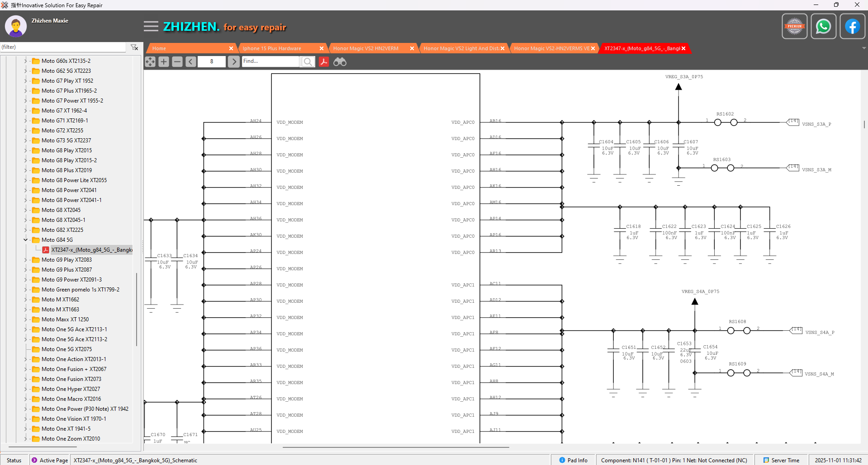Screen dimensions: 868x465
Task: Open the tab overflow dropdown arrow
Action: point(864,48)
